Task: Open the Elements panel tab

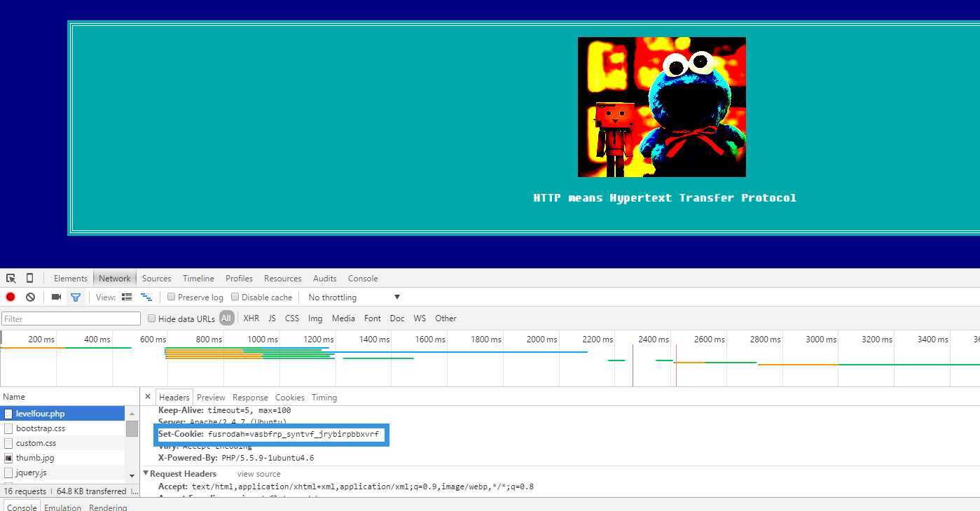Action: coord(70,278)
